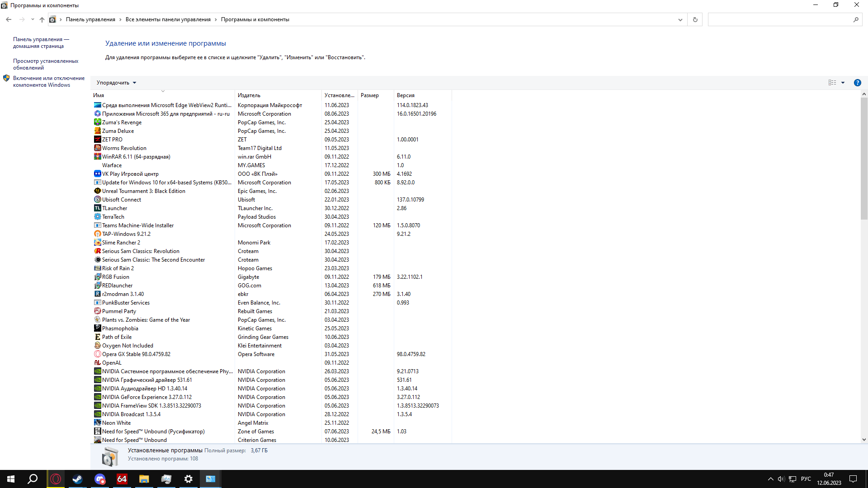
Task: Click Программы и компоненты breadcrumb
Action: (x=255, y=19)
